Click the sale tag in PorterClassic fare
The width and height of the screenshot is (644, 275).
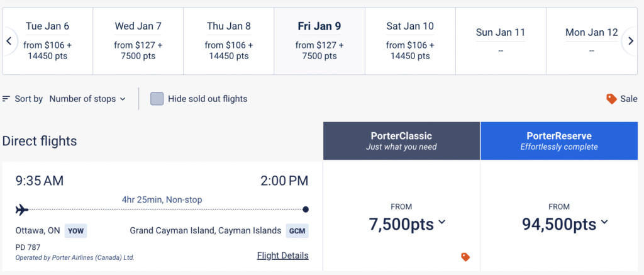point(465,257)
